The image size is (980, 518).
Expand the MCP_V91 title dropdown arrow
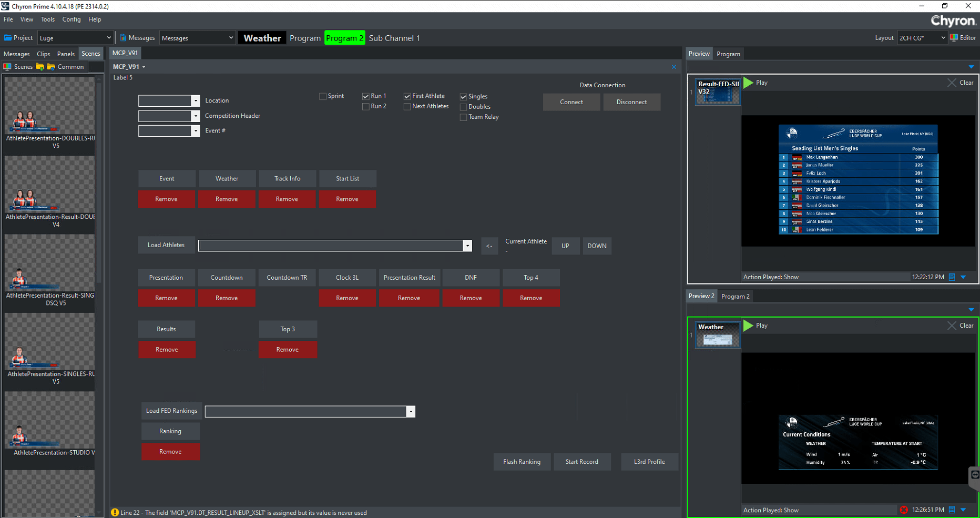(144, 67)
